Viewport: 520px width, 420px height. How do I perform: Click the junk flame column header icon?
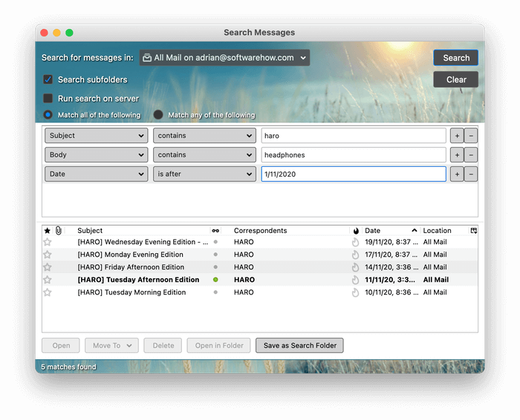point(356,231)
